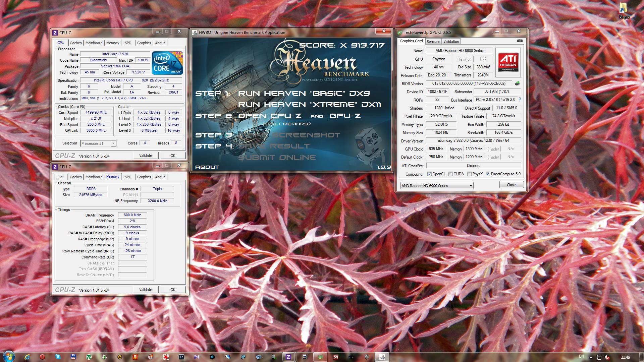This screenshot has height=362, width=644.
Task: Run Heaven "XTREME" DX11 benchmark
Action: (310, 105)
